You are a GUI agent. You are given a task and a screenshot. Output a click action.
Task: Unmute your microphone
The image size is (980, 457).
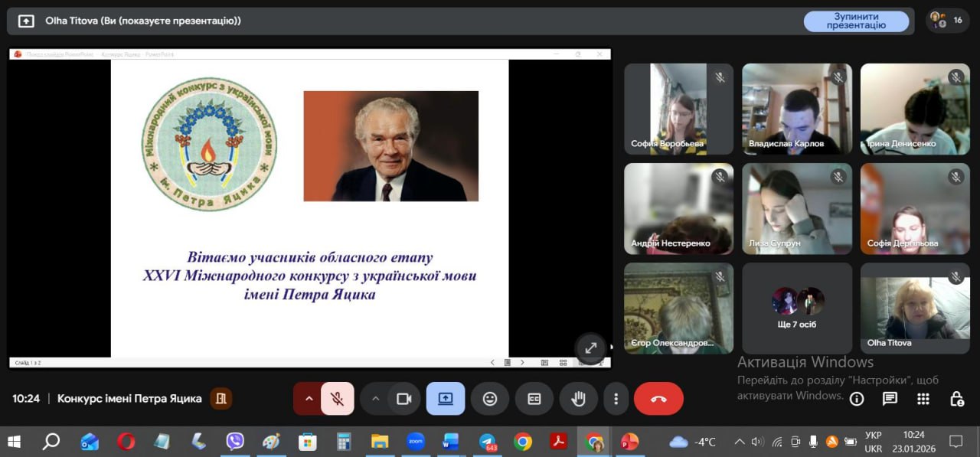[x=338, y=399]
